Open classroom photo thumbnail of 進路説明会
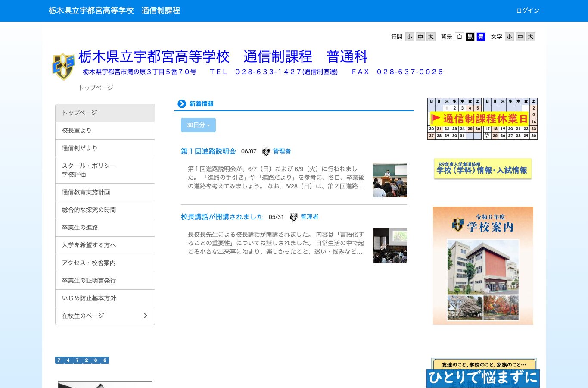The height and width of the screenshot is (388, 588). [x=390, y=180]
